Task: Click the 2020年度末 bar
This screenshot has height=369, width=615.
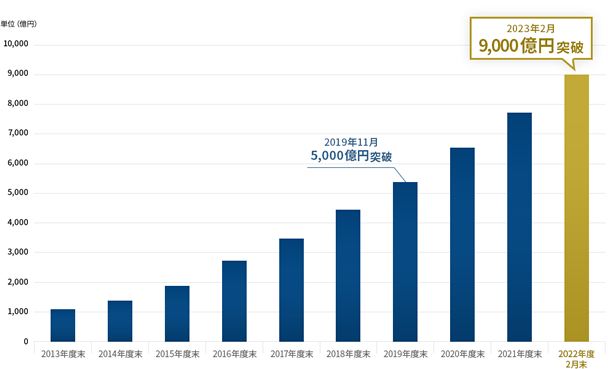Action: (x=462, y=244)
